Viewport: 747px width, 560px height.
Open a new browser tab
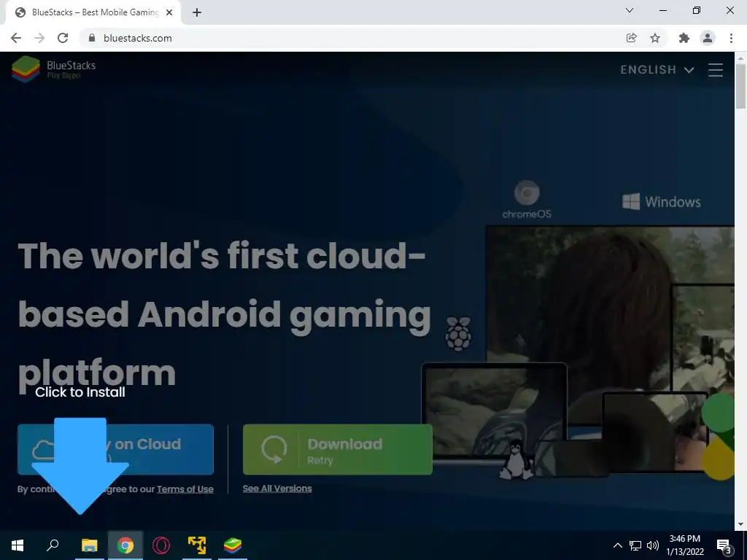[x=197, y=12]
